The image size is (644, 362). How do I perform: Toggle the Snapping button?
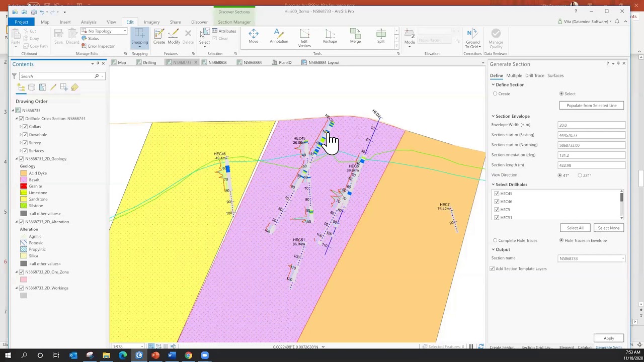tap(140, 38)
